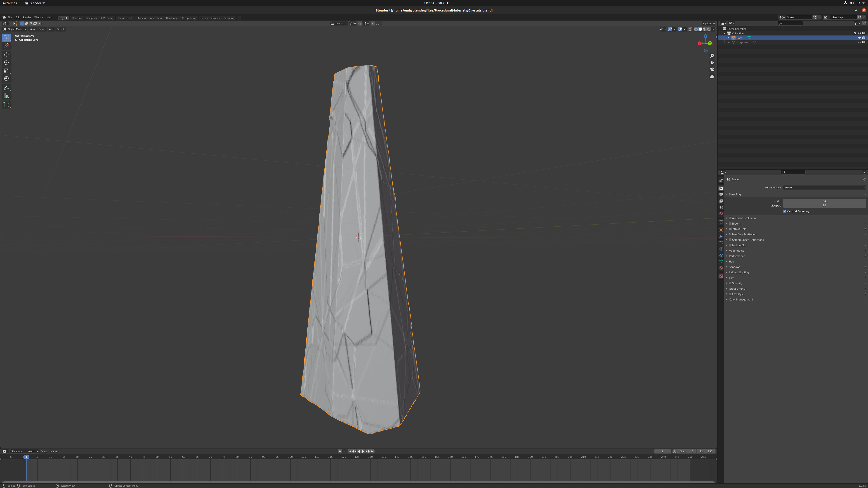Switch to orthographic view grid icon

(x=712, y=76)
